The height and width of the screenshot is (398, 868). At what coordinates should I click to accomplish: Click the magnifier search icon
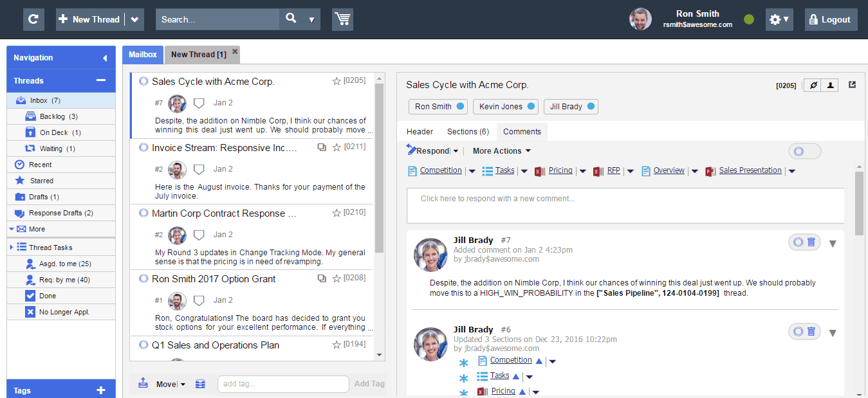coord(291,19)
